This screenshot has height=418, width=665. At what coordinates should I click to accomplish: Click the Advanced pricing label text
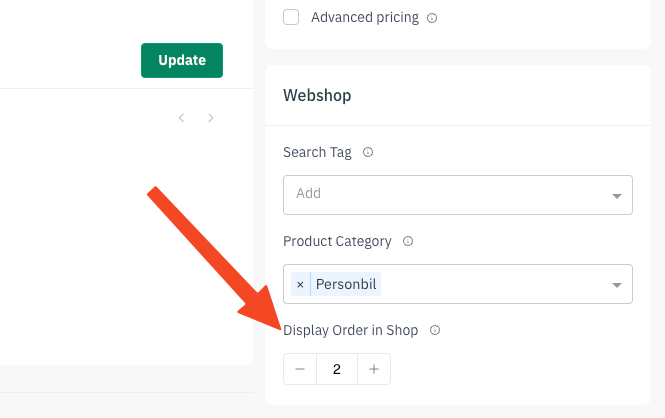[x=365, y=17]
